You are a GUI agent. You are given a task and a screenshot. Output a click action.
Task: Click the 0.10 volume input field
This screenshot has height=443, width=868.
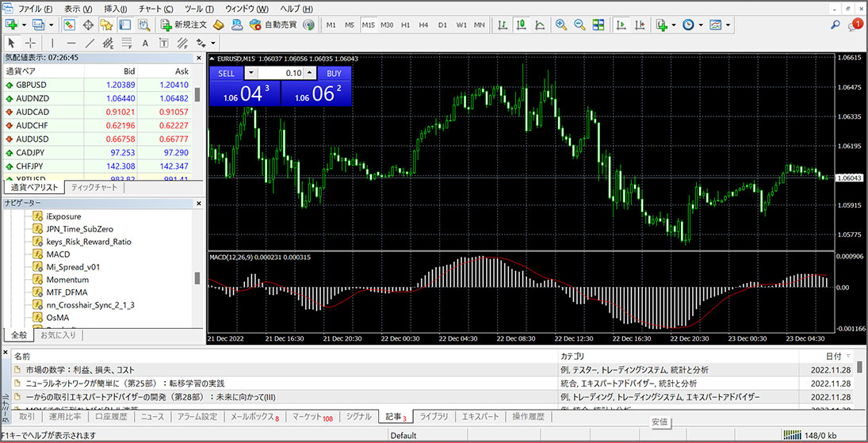pyautogui.click(x=281, y=73)
